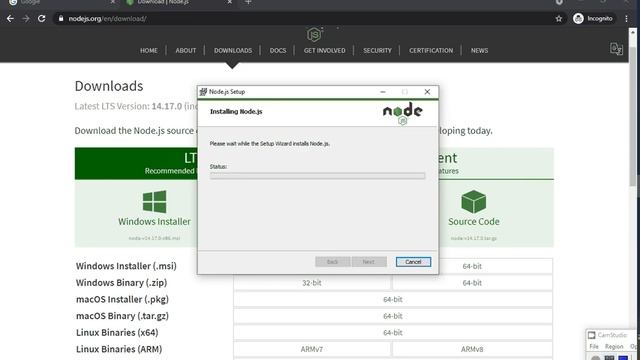Close the Node.js Setup dialog
Screen dimensions: 640x360
[427, 92]
